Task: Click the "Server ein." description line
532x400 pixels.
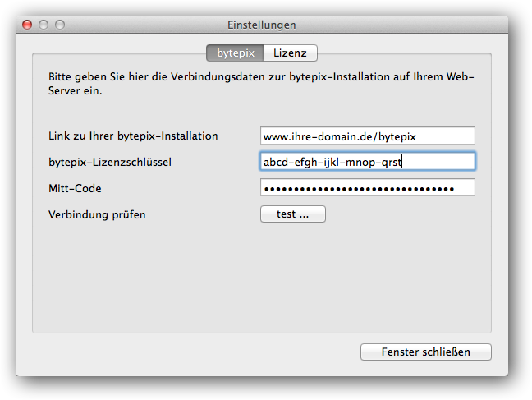Action: coord(76,91)
